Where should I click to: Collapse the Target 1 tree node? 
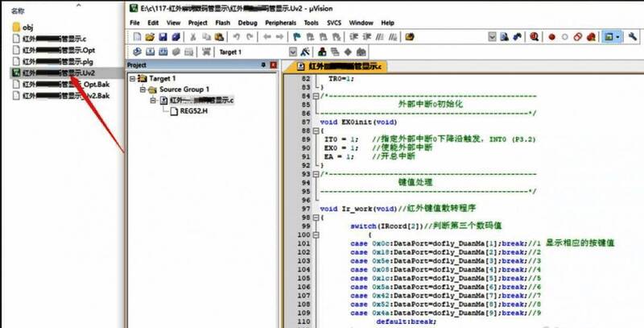(x=132, y=78)
